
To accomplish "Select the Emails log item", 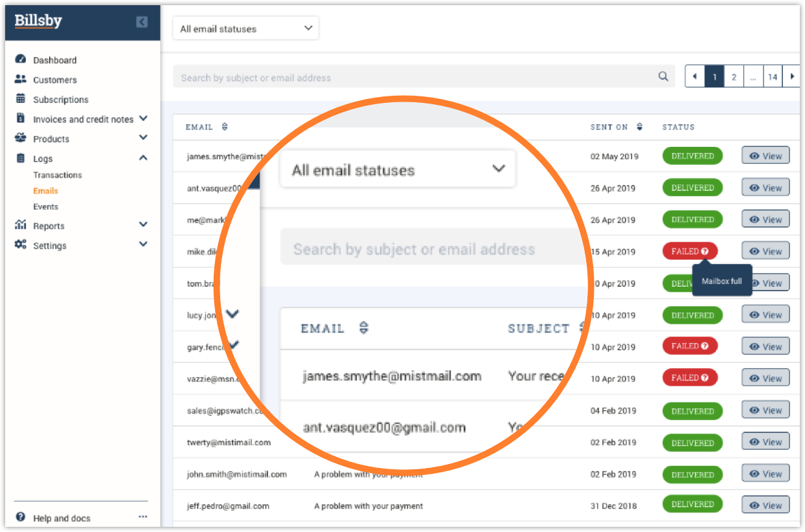I will [x=45, y=191].
